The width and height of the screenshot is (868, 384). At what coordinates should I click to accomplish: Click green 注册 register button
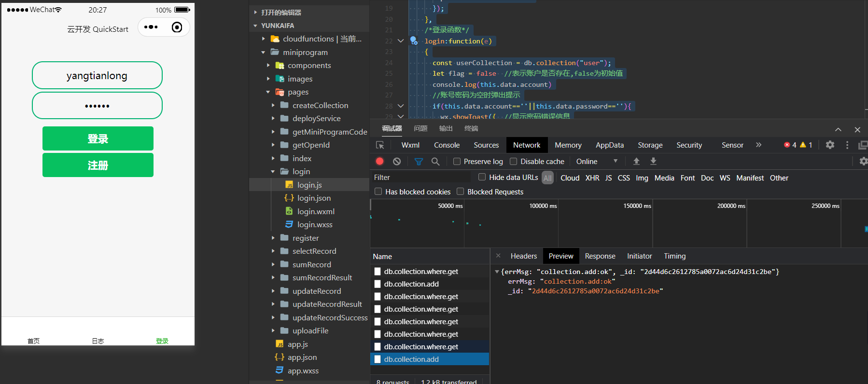click(x=98, y=165)
